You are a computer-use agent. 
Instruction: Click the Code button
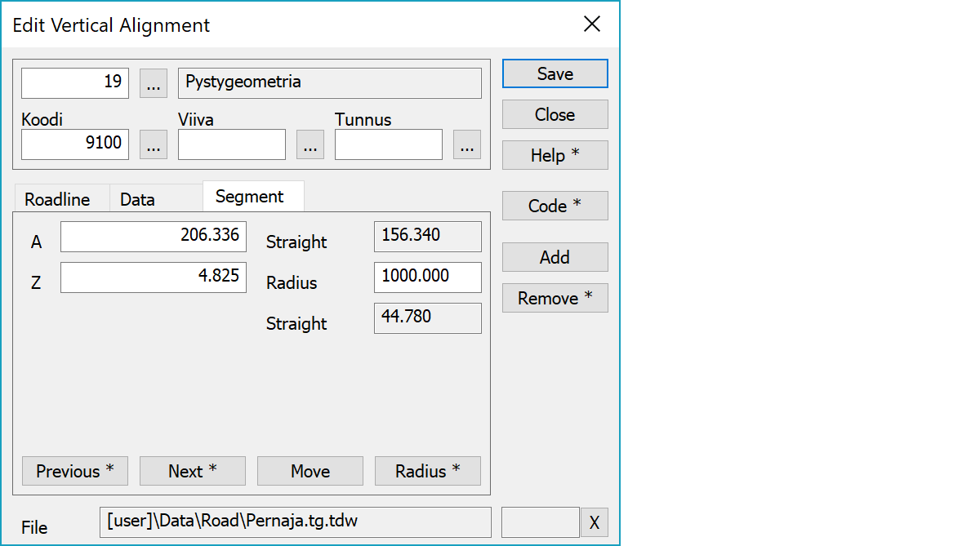555,206
